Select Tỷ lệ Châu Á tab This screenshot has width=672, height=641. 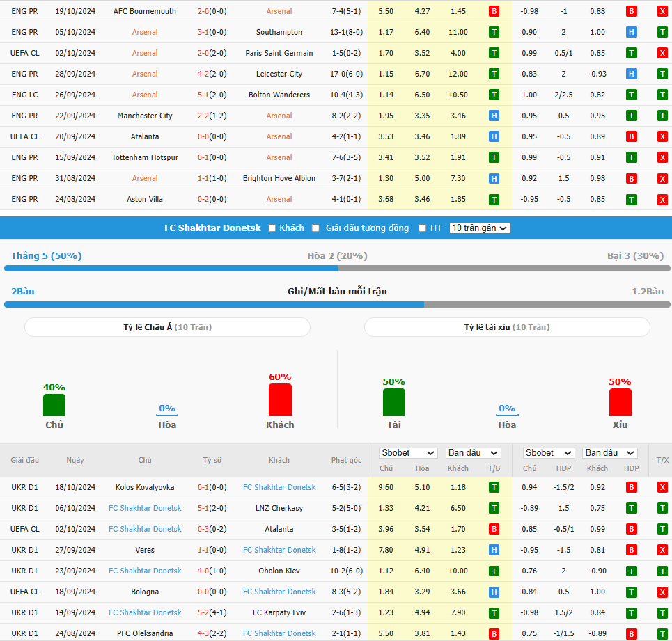tap(168, 327)
